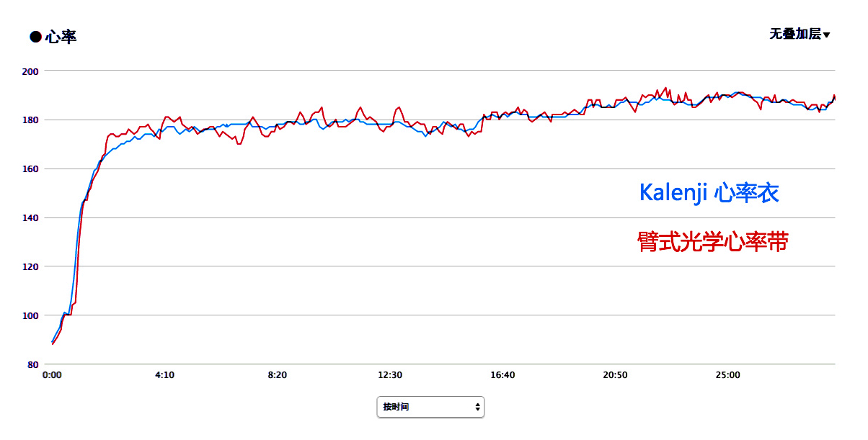Click the 25:00 time axis label
The image size is (868, 440).
tap(727, 375)
